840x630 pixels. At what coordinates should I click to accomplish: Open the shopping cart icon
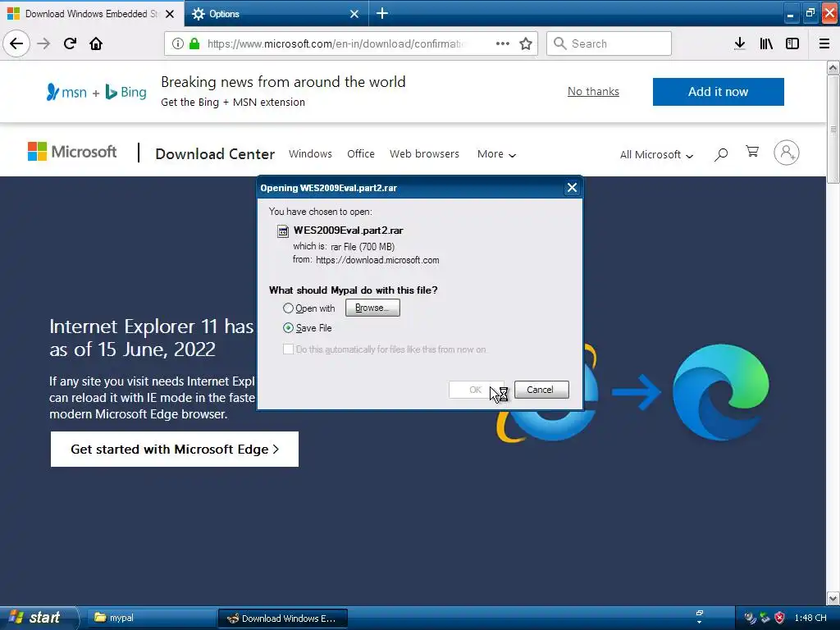point(752,152)
